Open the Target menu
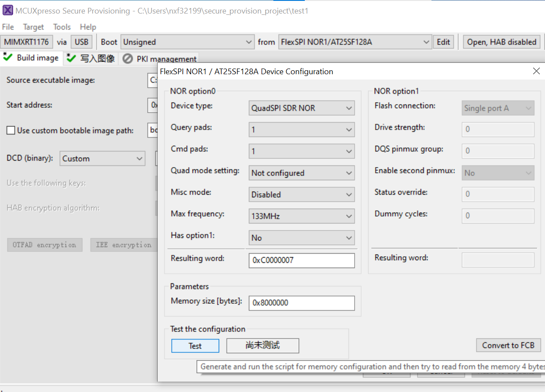 [x=33, y=27]
